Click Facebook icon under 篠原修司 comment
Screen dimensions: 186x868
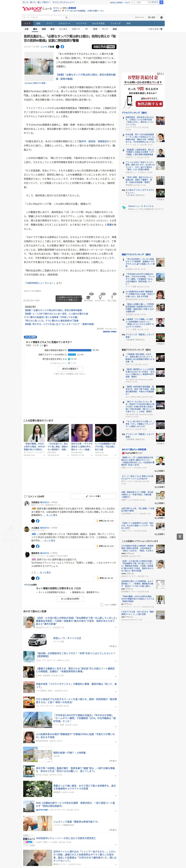[38, 578]
